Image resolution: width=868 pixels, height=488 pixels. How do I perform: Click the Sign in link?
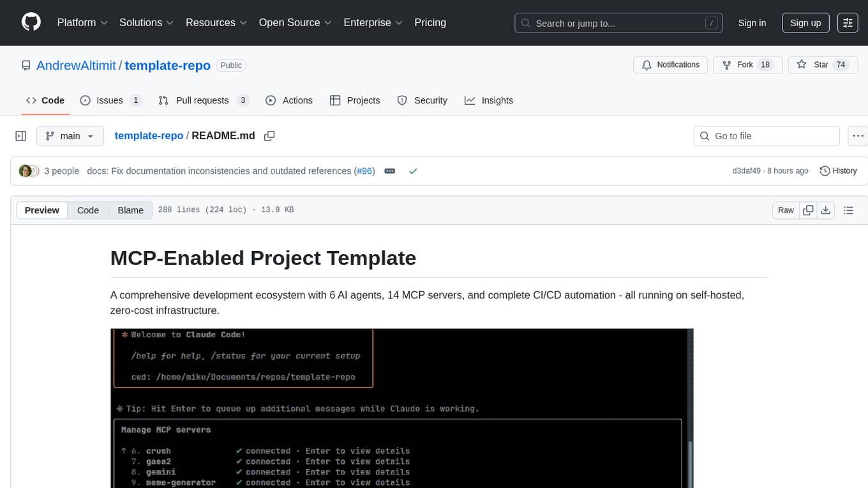point(752,23)
